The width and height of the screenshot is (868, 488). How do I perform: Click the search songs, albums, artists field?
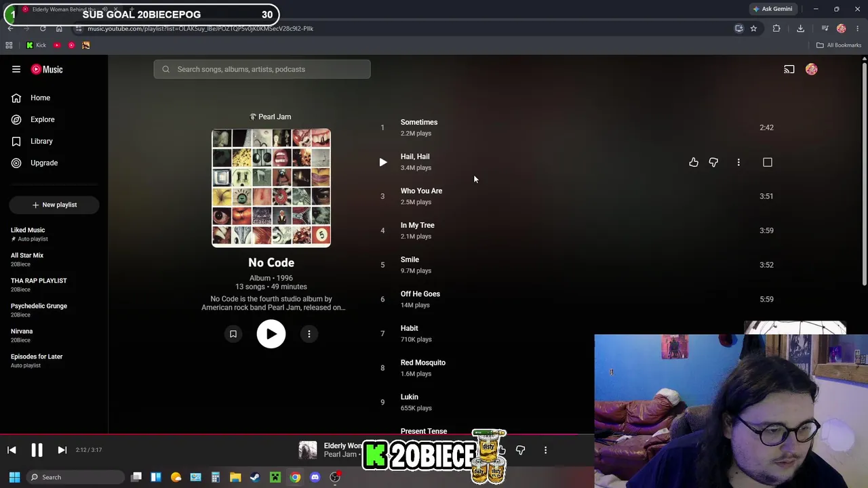(x=262, y=69)
